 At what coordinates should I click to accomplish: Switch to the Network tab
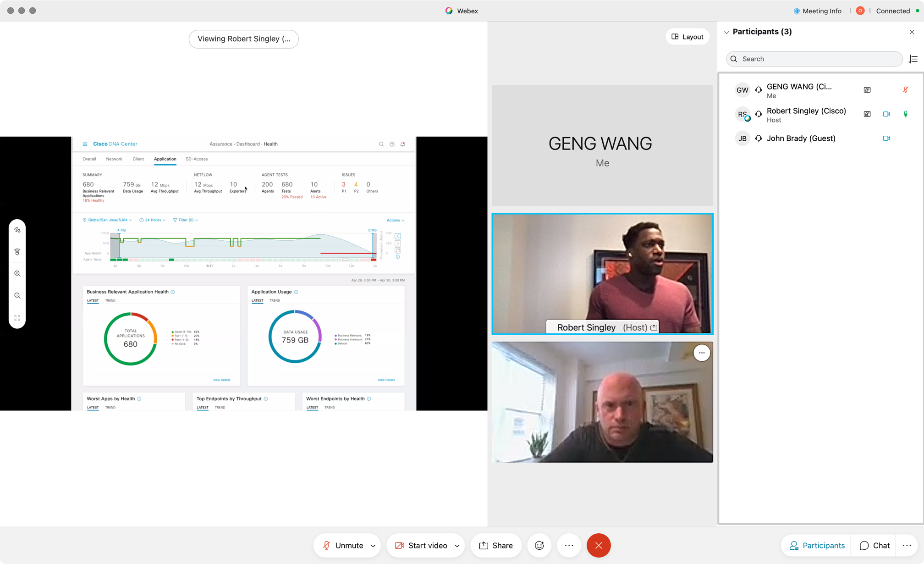click(x=114, y=159)
